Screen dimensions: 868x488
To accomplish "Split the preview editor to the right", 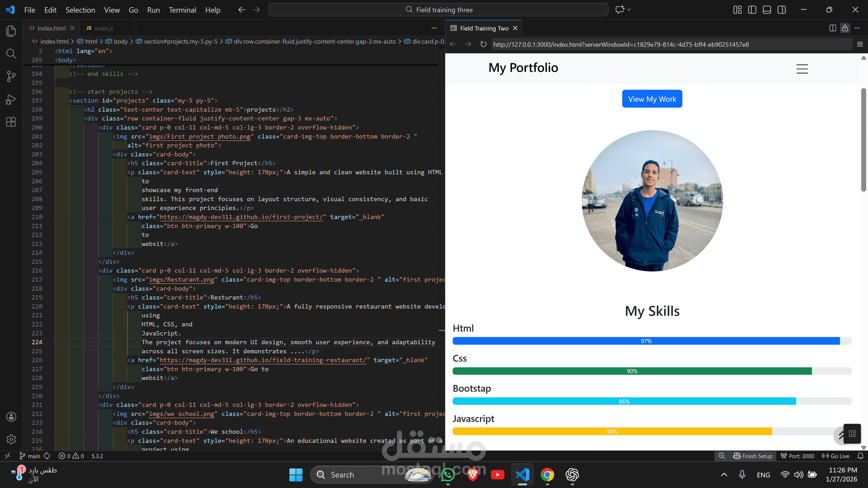I will point(833,28).
